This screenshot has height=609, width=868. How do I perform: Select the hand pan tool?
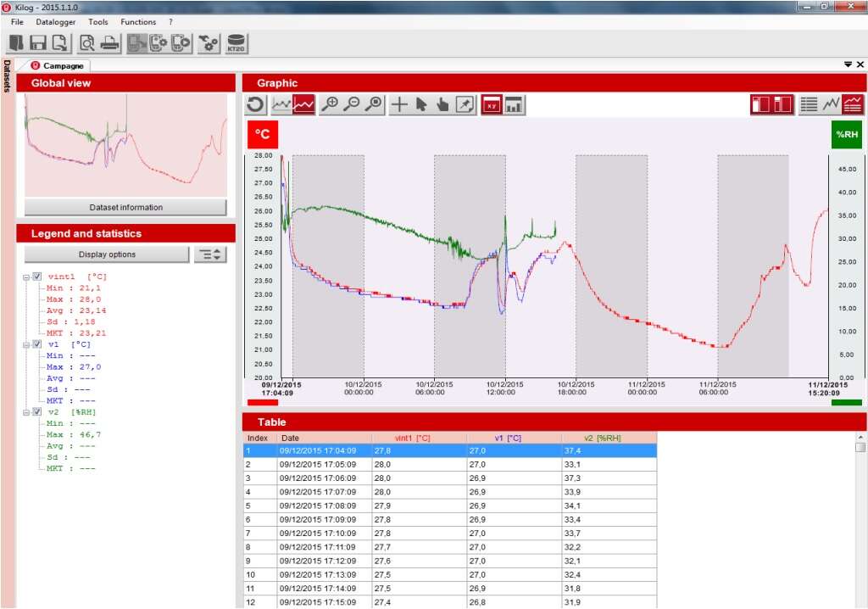coord(442,104)
